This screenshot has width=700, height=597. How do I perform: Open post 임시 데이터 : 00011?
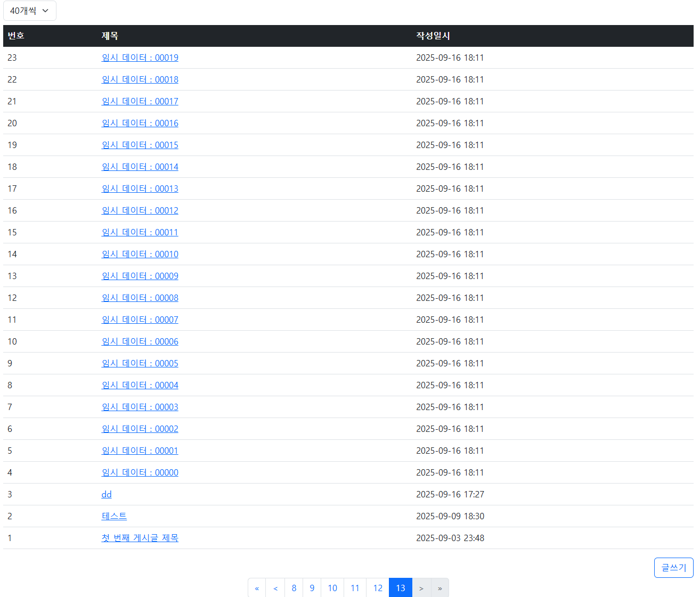pyautogui.click(x=140, y=232)
